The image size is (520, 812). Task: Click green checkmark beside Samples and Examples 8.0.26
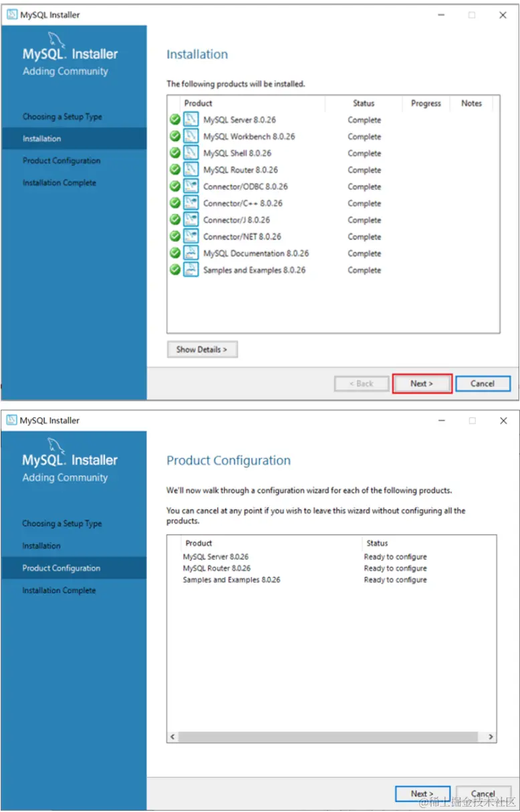click(175, 270)
